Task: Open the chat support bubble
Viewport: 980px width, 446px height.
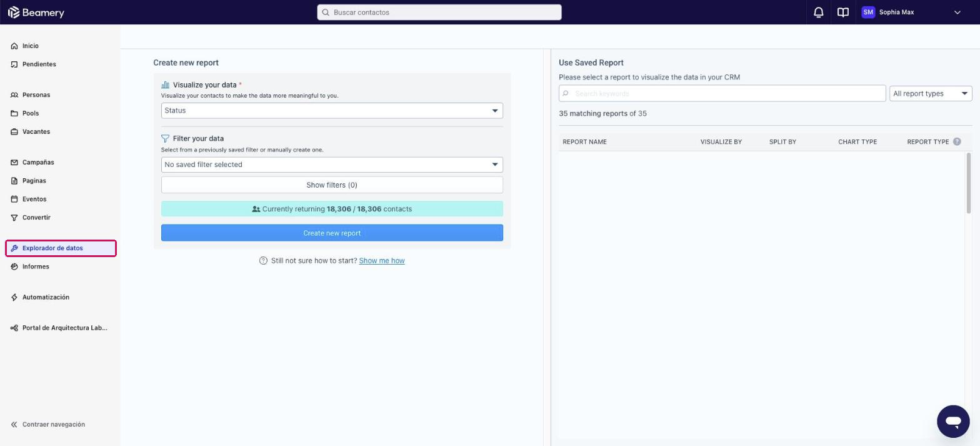Action: (x=953, y=422)
